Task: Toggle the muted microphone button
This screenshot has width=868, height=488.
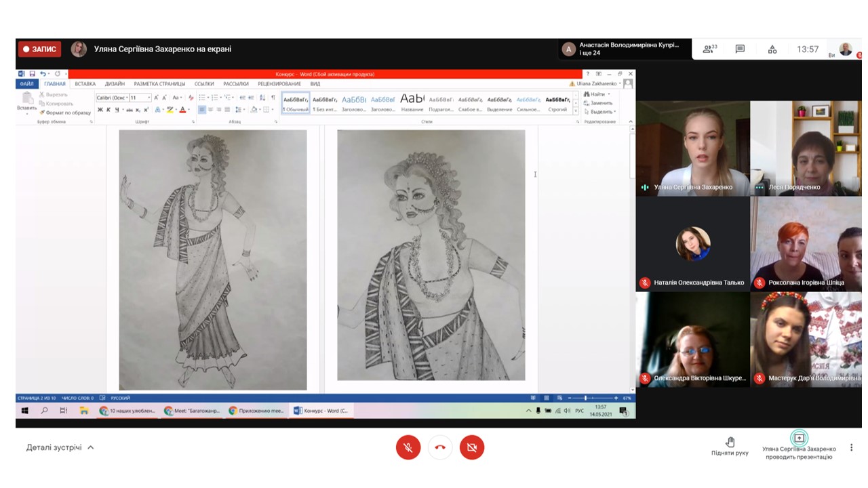Action: 408,447
